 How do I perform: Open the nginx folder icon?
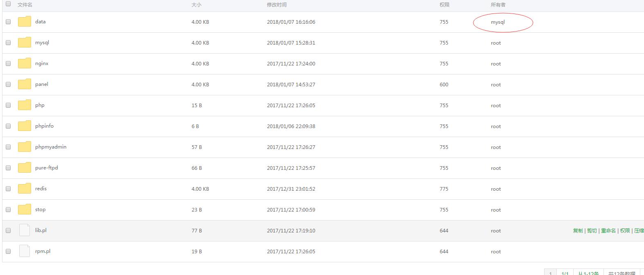[25, 63]
